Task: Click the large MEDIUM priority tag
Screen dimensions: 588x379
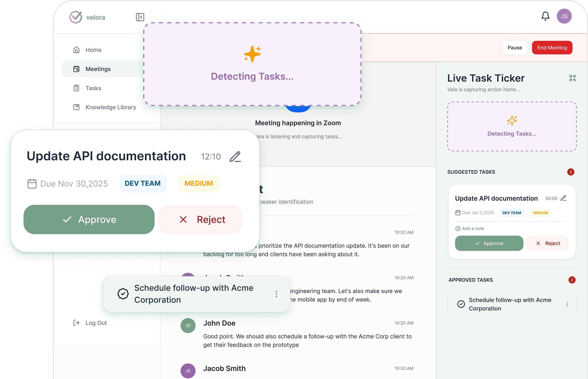Action: 199,184
